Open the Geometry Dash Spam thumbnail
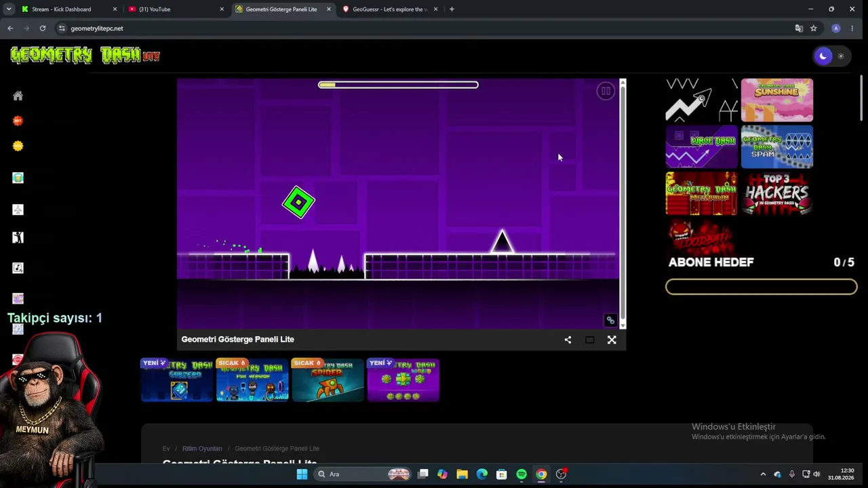 [777, 146]
